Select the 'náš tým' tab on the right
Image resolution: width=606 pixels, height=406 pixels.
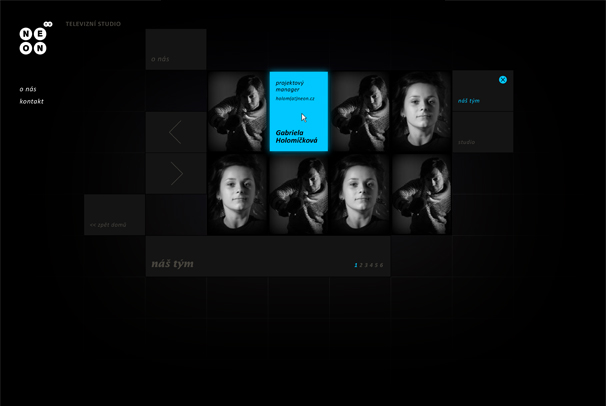pos(469,101)
